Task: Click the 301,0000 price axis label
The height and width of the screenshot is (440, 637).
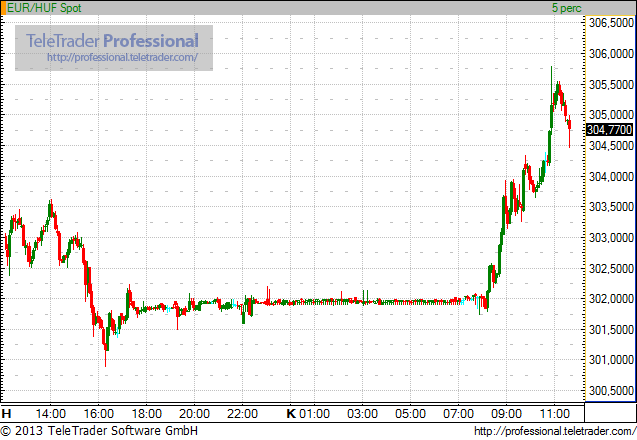Action: (x=611, y=360)
